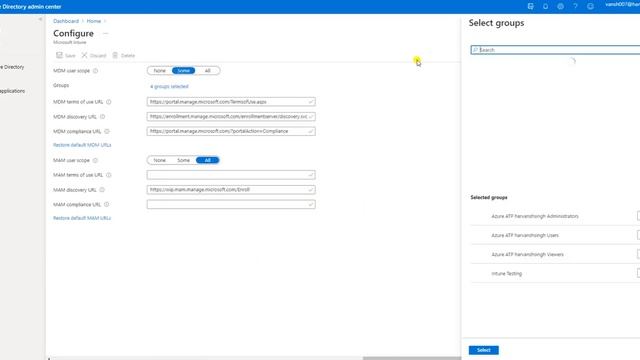Set MDM user scope to All
This screenshot has height=360, width=640.
click(207, 71)
